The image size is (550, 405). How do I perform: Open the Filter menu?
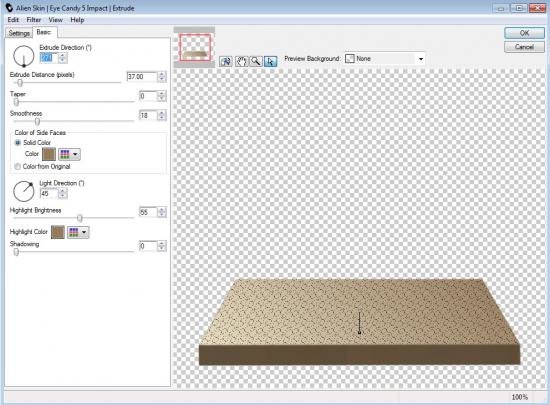pyautogui.click(x=34, y=20)
